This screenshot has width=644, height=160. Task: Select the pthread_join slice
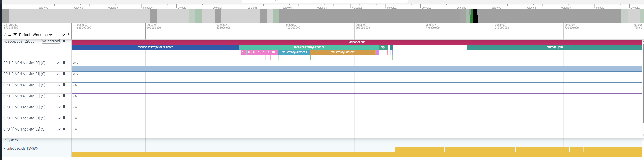(554, 47)
